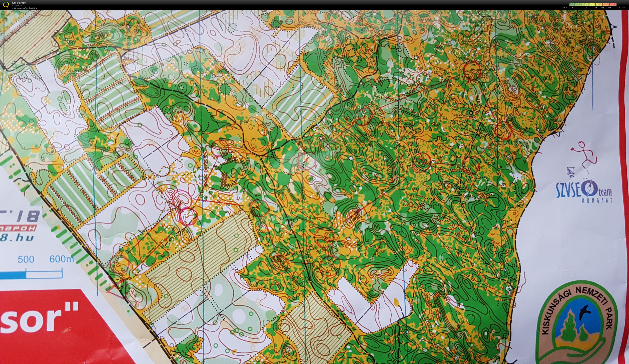Click the 500 scale bar label
Screen dimensions: 629x364
(x=26, y=259)
